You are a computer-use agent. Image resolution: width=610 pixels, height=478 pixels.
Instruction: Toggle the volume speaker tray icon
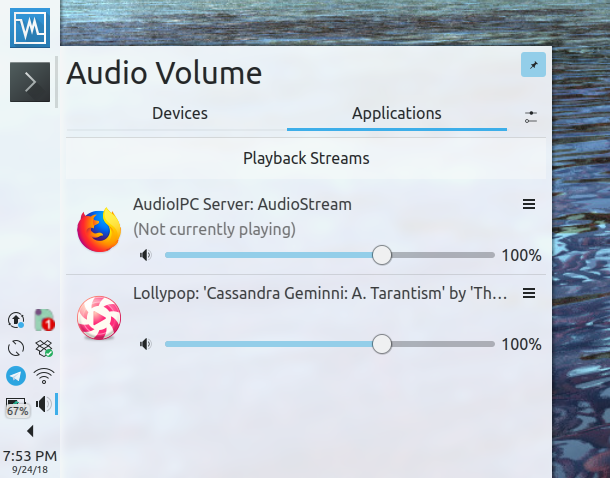pyautogui.click(x=44, y=404)
